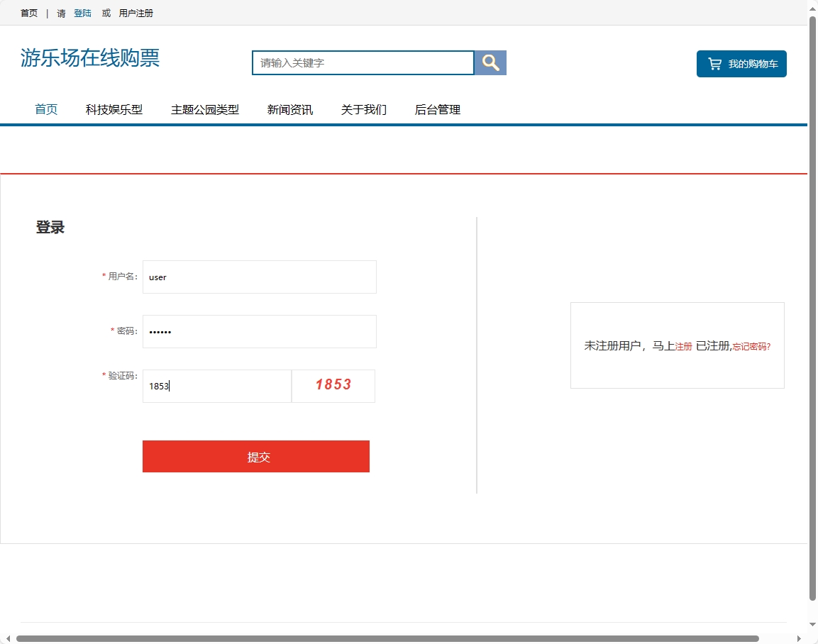This screenshot has height=644, width=818.
Task: Click the 1853 captcha image to refresh
Action: click(x=333, y=385)
